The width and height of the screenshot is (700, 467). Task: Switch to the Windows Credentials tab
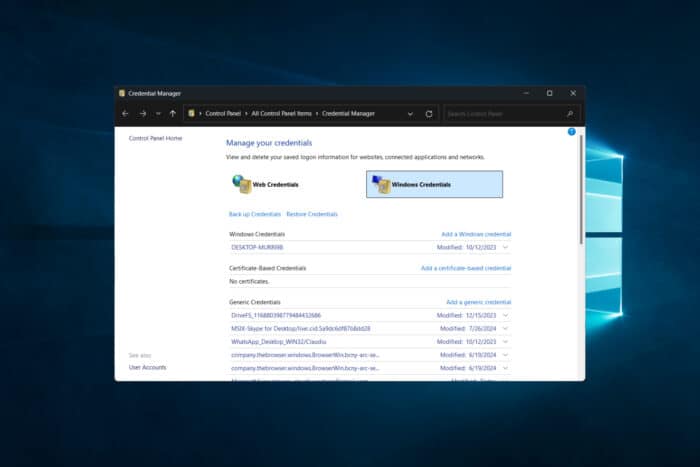(434, 184)
